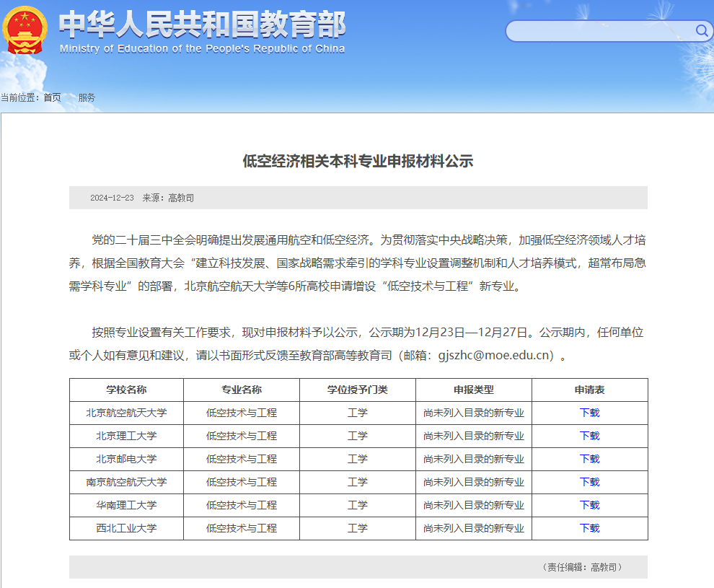Image resolution: width=714 pixels, height=588 pixels.
Task: Download 北京理工大学's application form
Action: point(589,436)
